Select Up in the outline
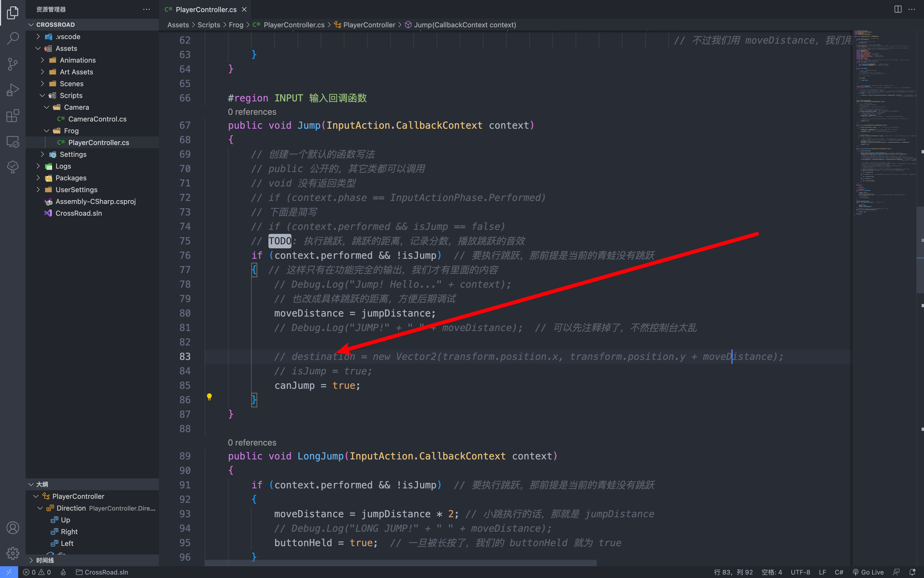The image size is (924, 578). [x=92, y=520]
